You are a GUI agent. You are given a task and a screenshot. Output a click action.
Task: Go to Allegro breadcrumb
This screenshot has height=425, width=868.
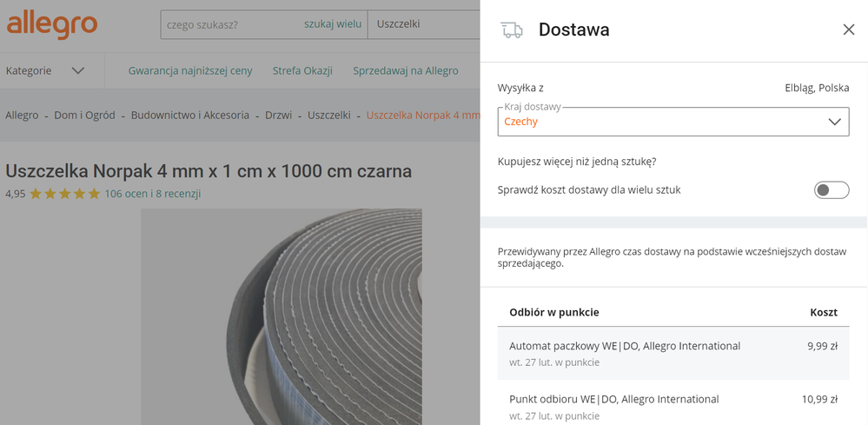pos(22,115)
